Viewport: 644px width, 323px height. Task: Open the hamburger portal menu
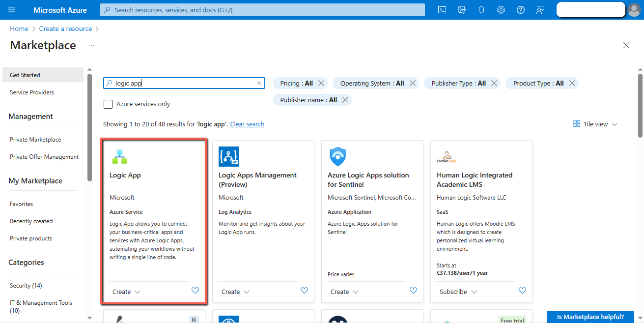click(12, 10)
